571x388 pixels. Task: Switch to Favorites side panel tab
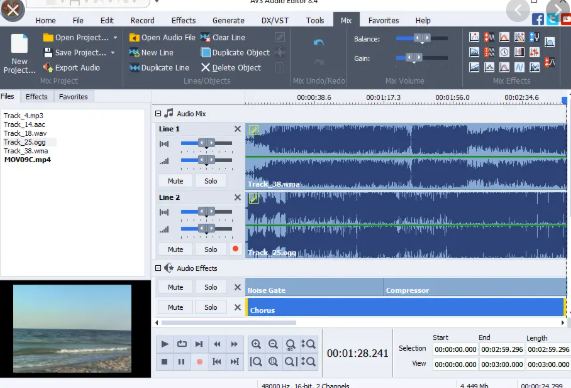coord(73,97)
